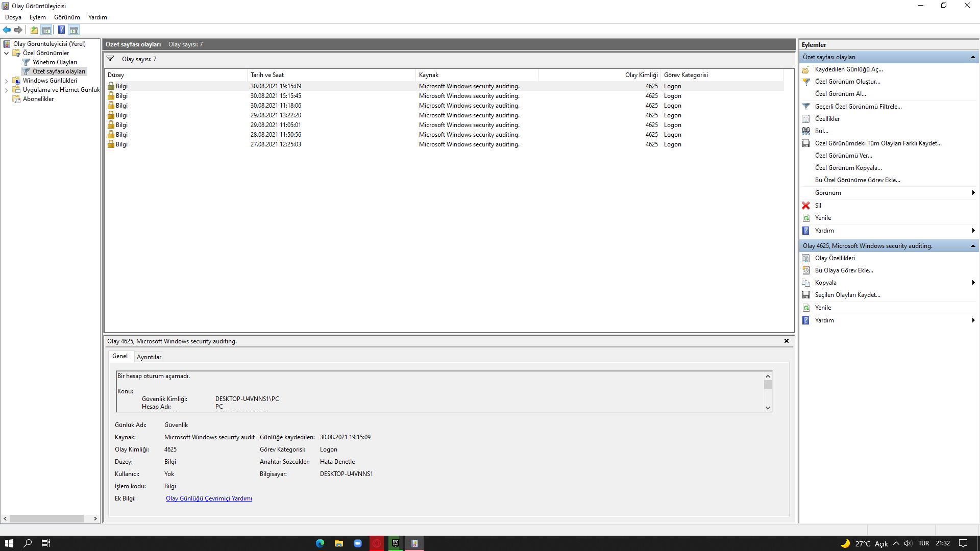This screenshot has height=551, width=980.
Task: Select the 29.08.2021 13:22:20 logon event row
Action: click(276, 115)
